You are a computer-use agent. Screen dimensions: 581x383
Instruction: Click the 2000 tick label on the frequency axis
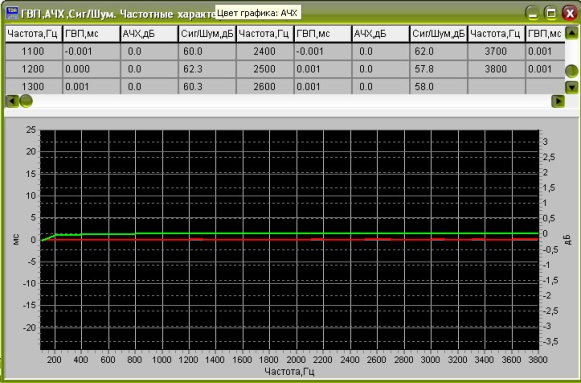pyautogui.click(x=296, y=360)
